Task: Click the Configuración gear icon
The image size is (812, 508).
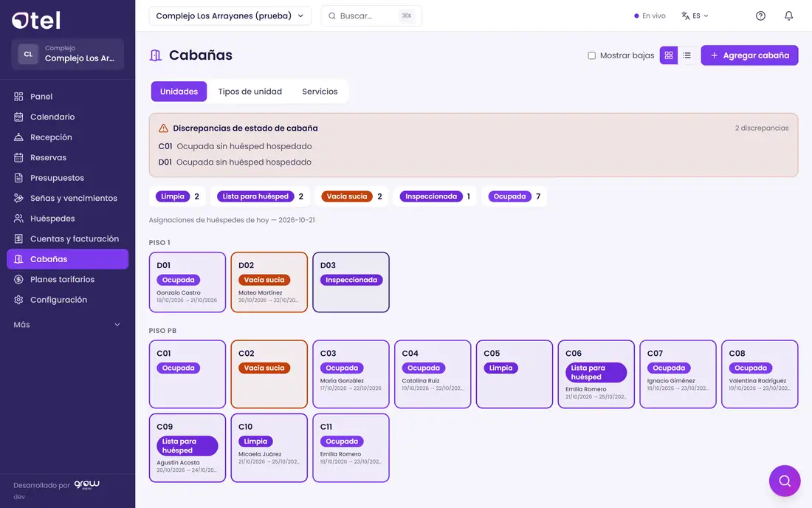Action: pos(18,300)
